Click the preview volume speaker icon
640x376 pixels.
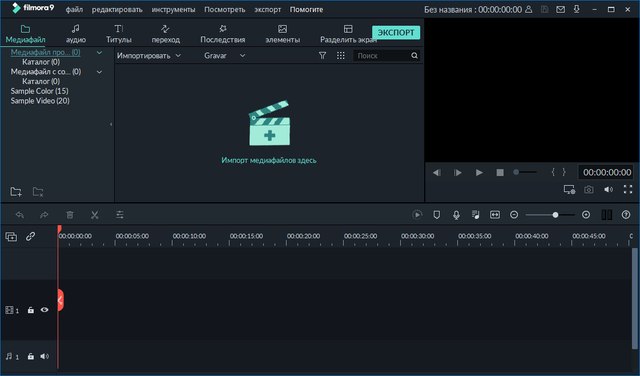tap(608, 189)
